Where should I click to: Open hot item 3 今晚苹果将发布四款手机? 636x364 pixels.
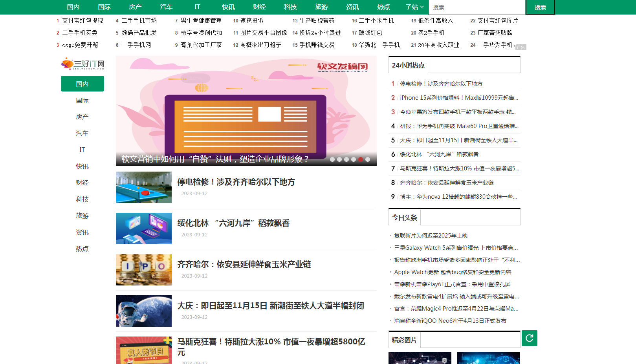458,112
